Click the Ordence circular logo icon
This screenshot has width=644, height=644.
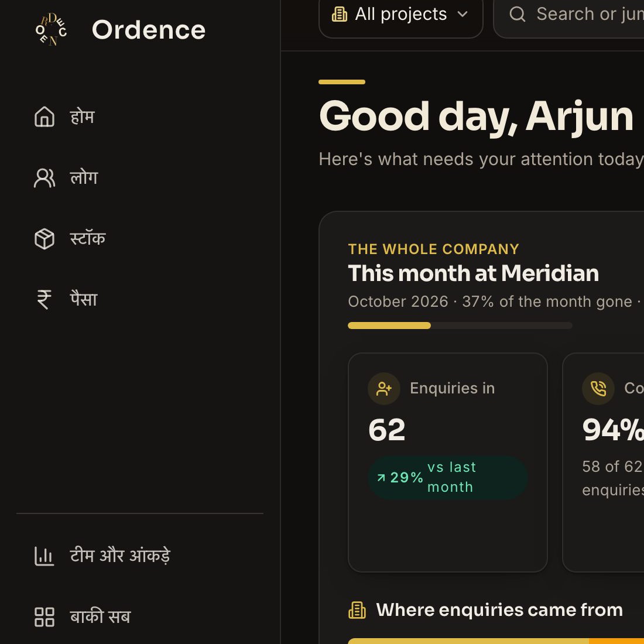click(51, 30)
